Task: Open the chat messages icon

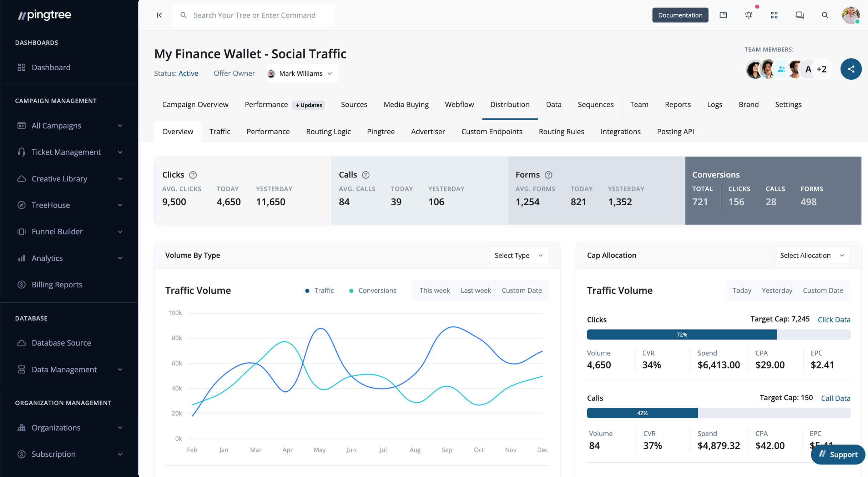Action: 799,15
